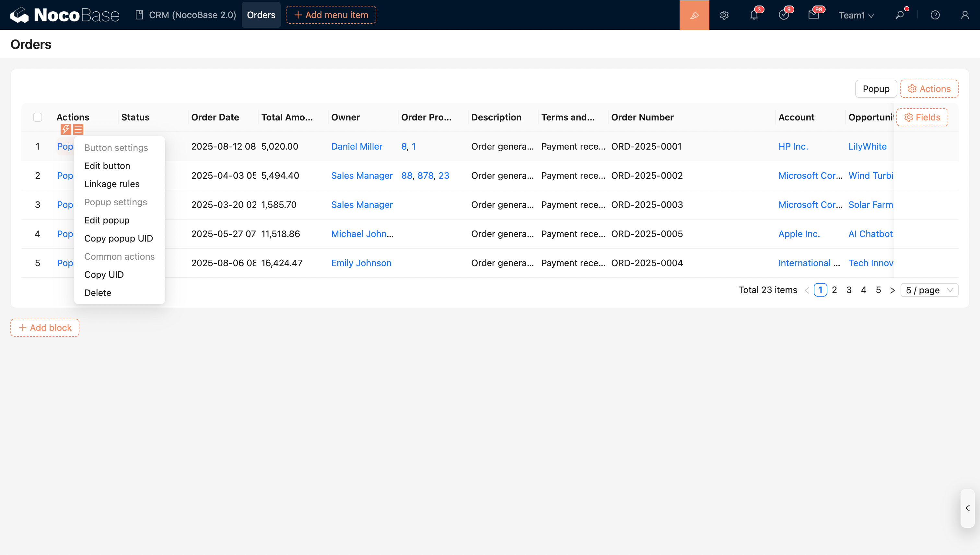Toggle the select-all checkbox in table header
The width and height of the screenshot is (980, 555).
pos(37,117)
